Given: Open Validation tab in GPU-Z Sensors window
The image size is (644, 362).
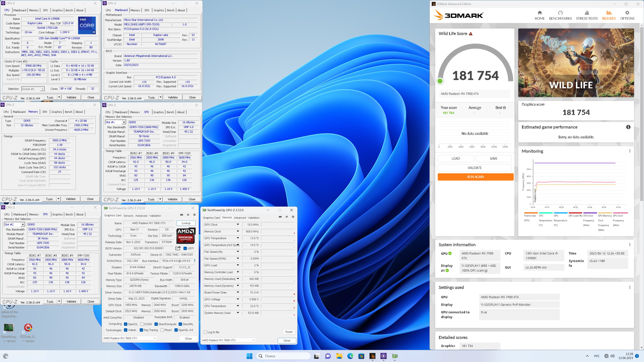Looking at the screenshot, I should point(254,218).
